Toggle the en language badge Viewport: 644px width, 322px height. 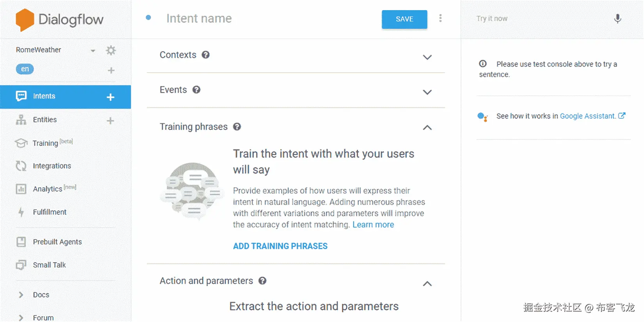(x=25, y=69)
